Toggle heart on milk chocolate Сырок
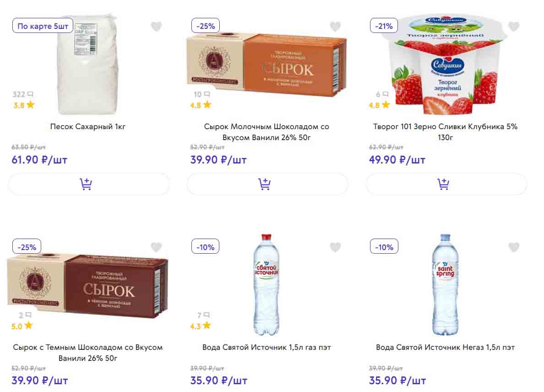Image resolution: width=544 pixels, height=392 pixels. pyautogui.click(x=335, y=27)
